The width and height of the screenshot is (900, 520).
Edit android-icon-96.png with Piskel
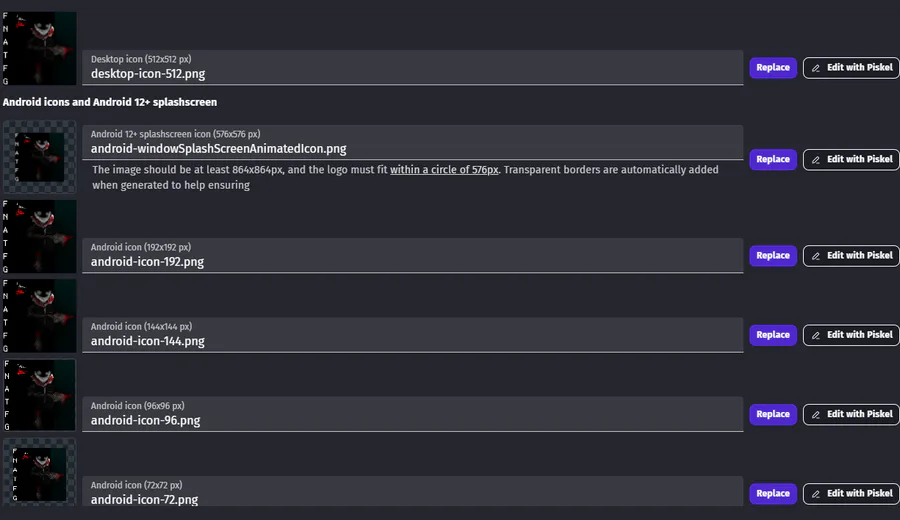(x=851, y=414)
